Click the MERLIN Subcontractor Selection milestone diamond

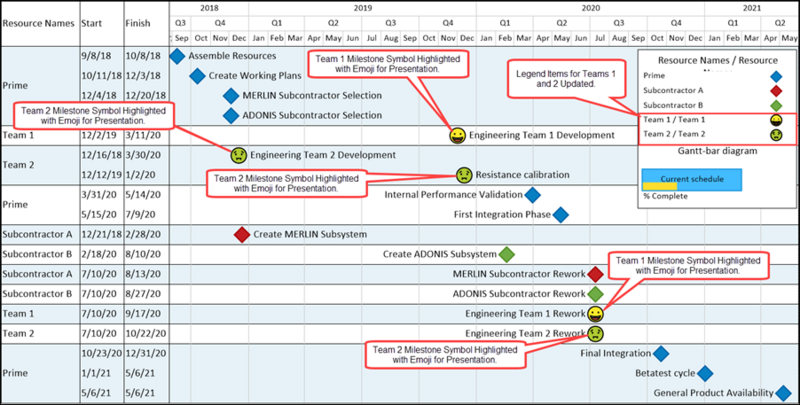pyautogui.click(x=231, y=96)
